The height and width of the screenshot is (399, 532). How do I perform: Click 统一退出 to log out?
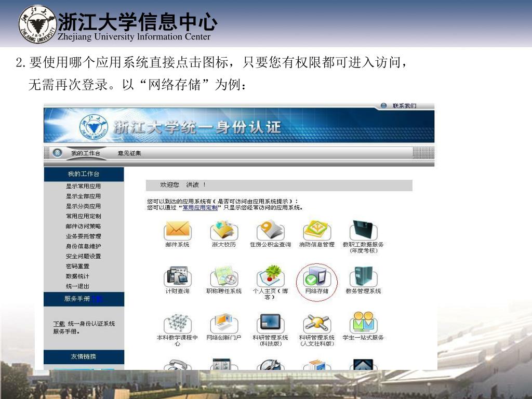pyautogui.click(x=77, y=286)
